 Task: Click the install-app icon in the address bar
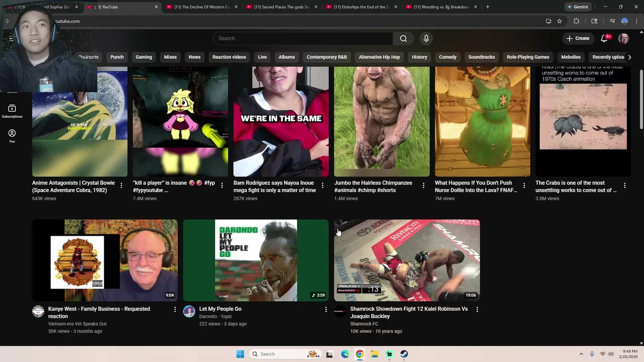pos(548,21)
